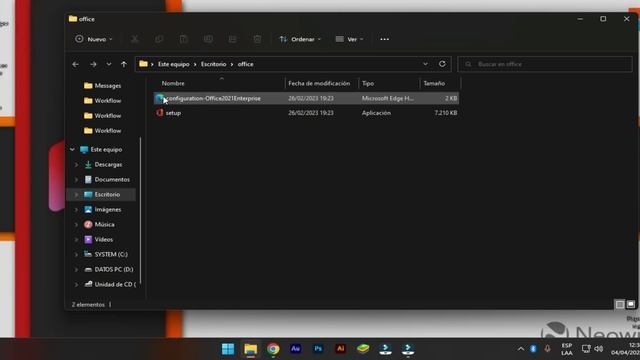Open the Ver view dropdown
640x360 pixels.
(x=349, y=39)
